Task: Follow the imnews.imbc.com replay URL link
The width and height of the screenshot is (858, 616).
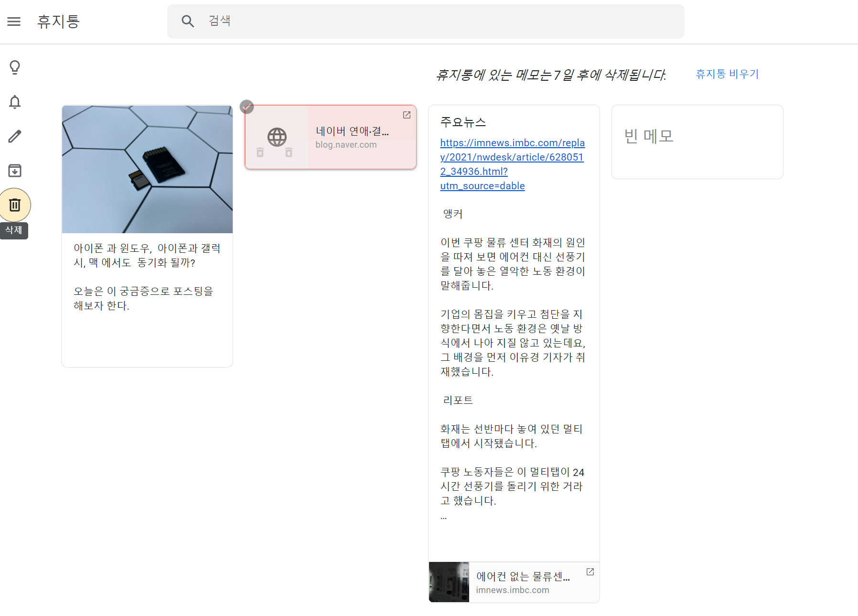Action: pos(512,164)
